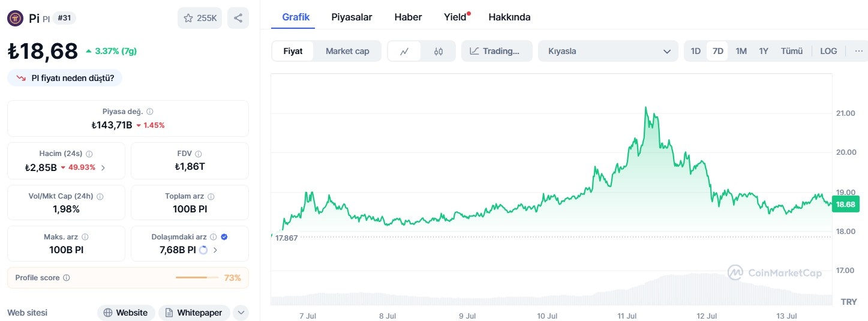Click the downtrend icon in price question
The width and height of the screenshot is (868, 321).
[21, 78]
